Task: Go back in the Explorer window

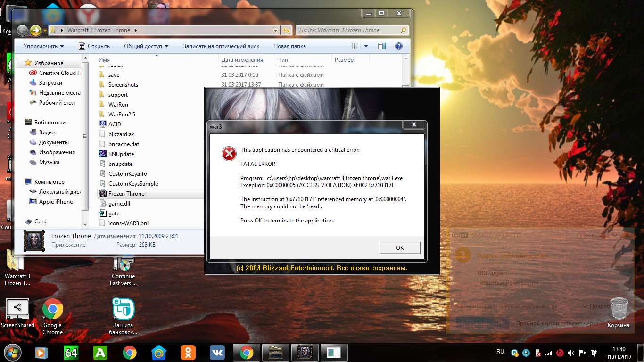Action: (22, 30)
